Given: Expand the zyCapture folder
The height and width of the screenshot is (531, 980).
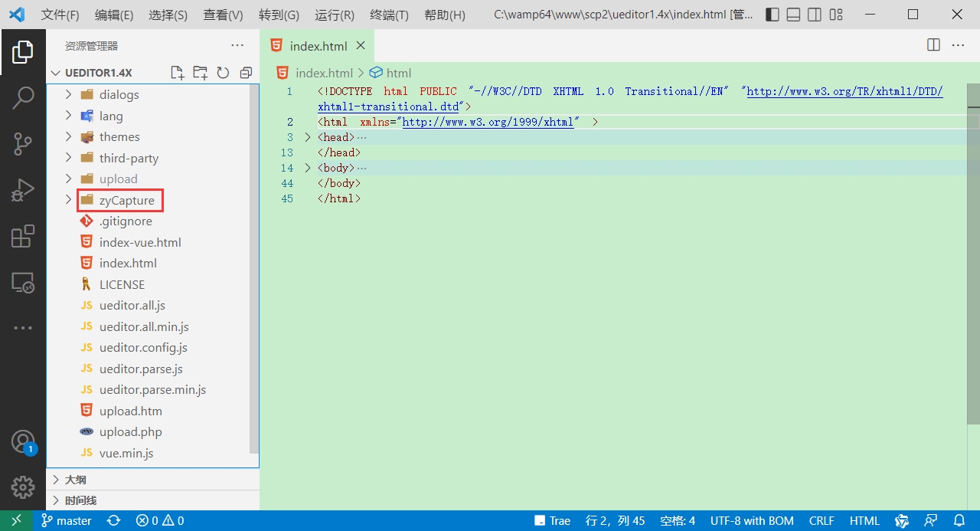Looking at the screenshot, I should point(68,200).
